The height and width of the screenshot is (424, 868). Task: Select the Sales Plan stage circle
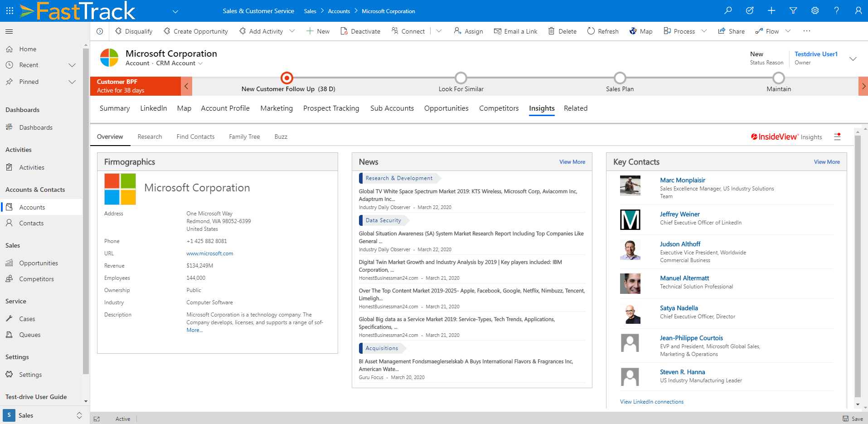[x=620, y=78]
